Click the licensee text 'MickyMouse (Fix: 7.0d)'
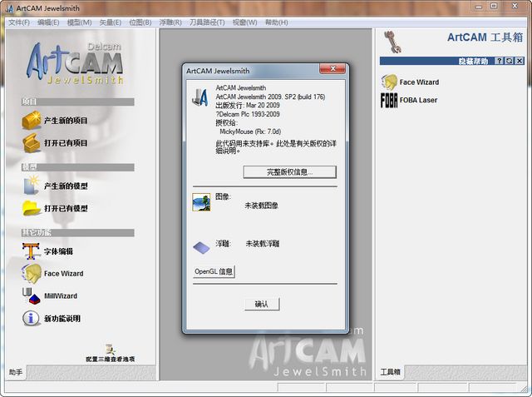 250,132
